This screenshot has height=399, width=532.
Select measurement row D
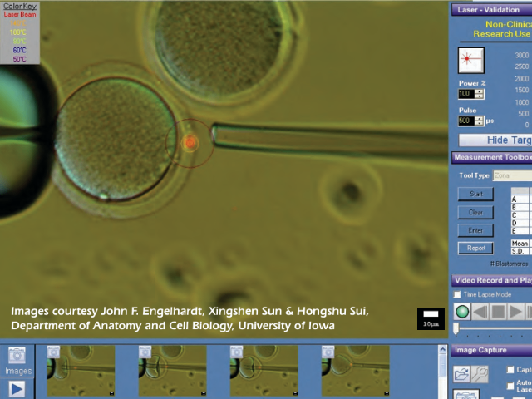click(521, 223)
